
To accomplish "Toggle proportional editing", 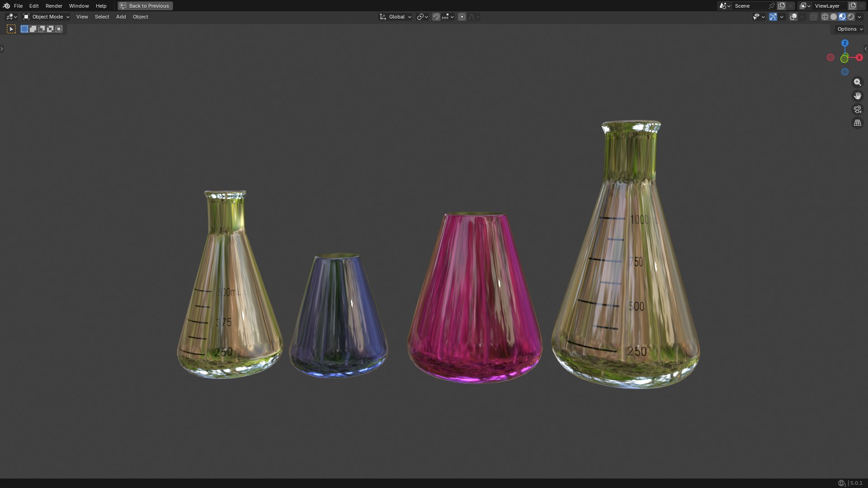I will [462, 17].
